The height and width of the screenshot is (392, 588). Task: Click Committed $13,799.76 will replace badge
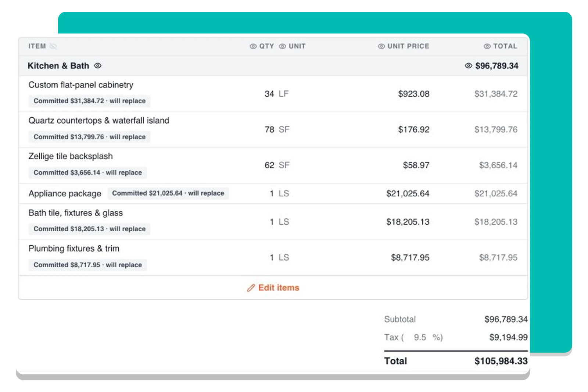pos(90,137)
